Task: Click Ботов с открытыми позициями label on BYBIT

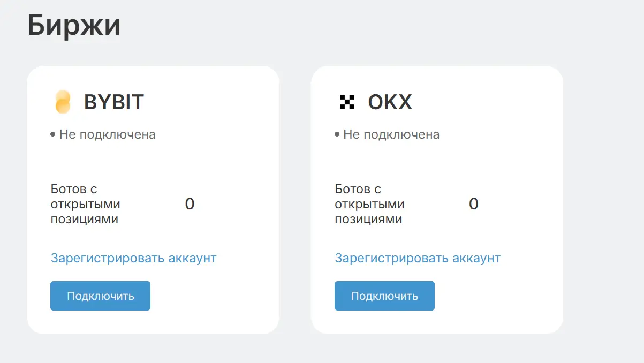Action: point(85,203)
